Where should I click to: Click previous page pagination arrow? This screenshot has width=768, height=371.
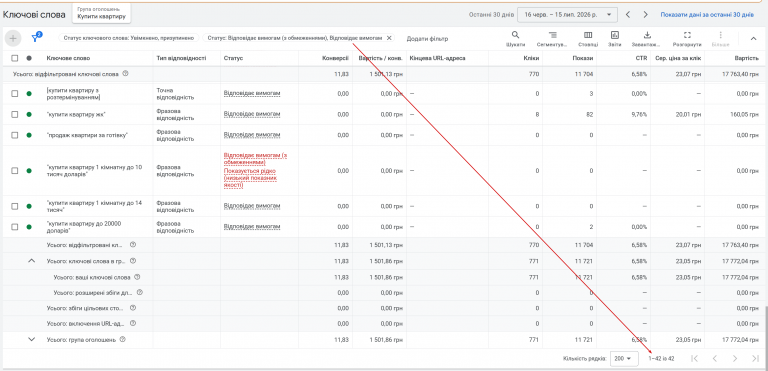(714, 358)
